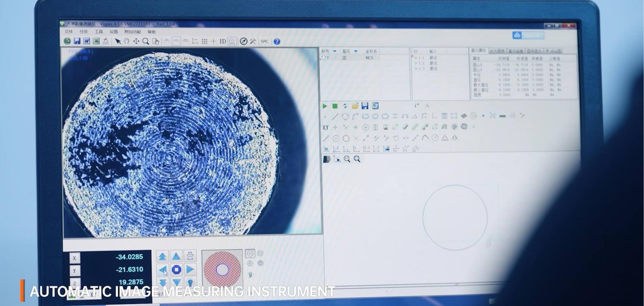Viewport: 644px width, 306px height.
Task: Open the 设置 menu
Action: [x=114, y=32]
